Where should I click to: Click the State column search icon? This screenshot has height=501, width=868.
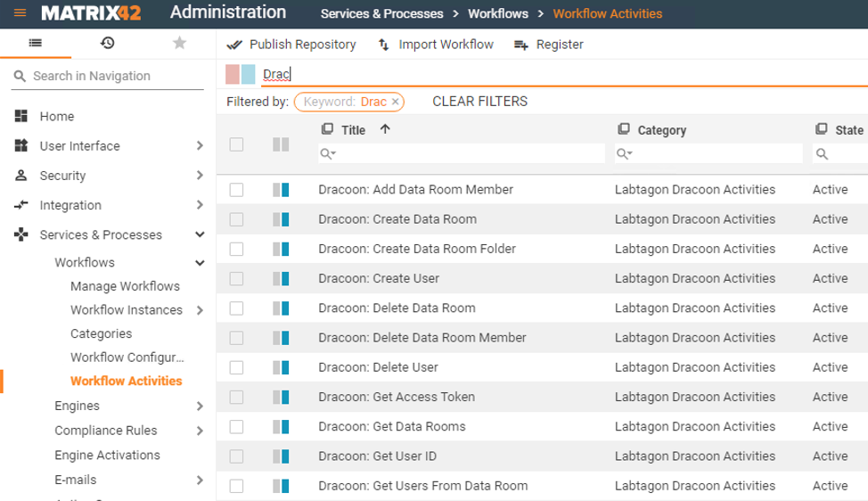pos(822,154)
